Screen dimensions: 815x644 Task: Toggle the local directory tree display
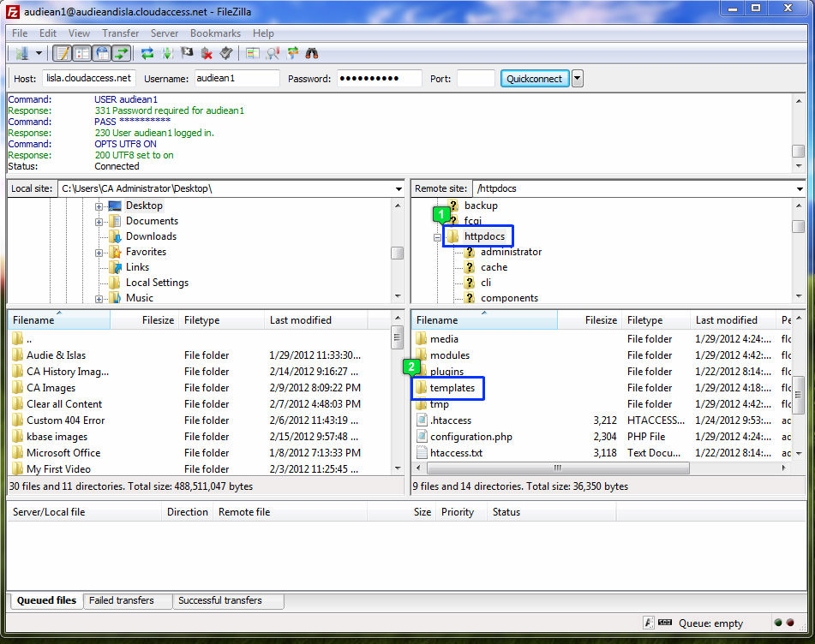click(82, 53)
